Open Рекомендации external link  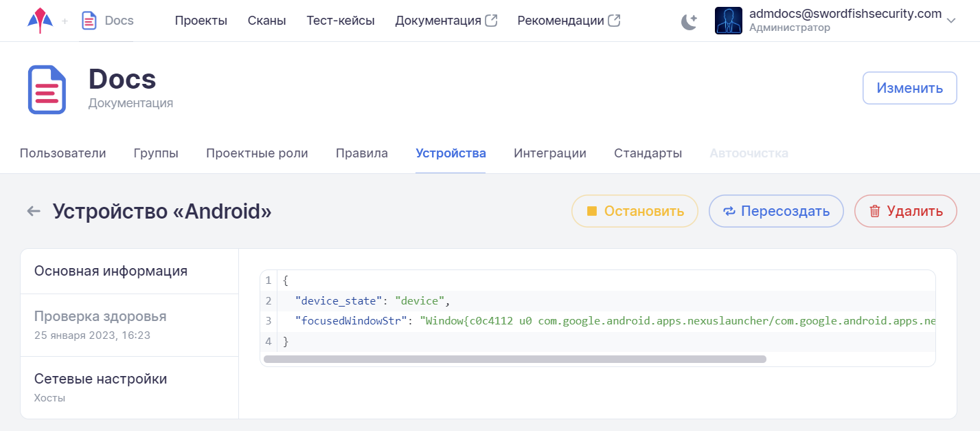pos(568,21)
